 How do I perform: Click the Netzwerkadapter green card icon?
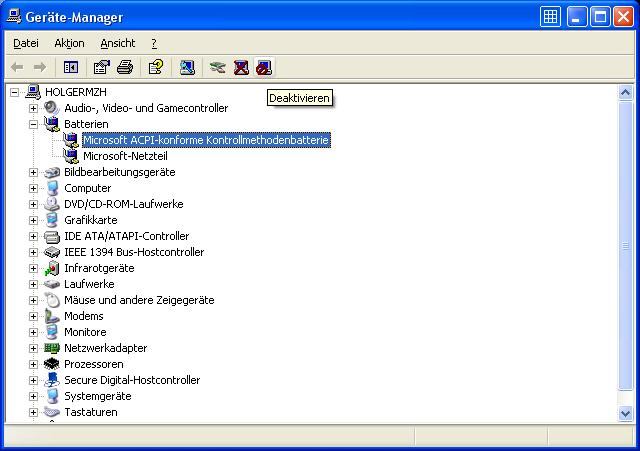pos(51,348)
